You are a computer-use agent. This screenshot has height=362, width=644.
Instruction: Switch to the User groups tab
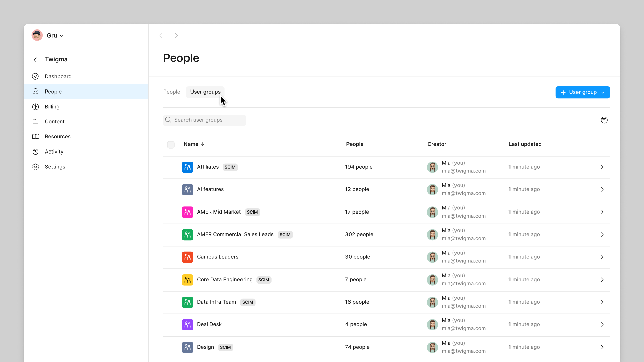coord(205,92)
